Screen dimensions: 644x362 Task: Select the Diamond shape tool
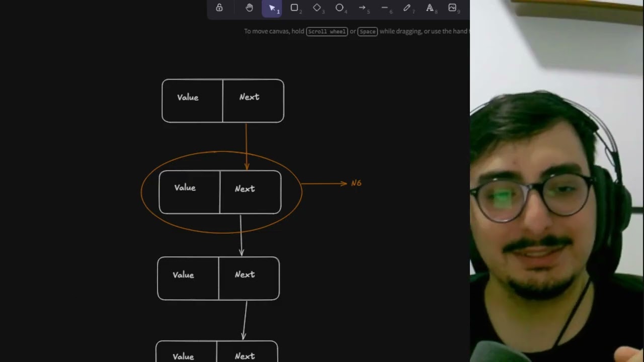point(317,8)
